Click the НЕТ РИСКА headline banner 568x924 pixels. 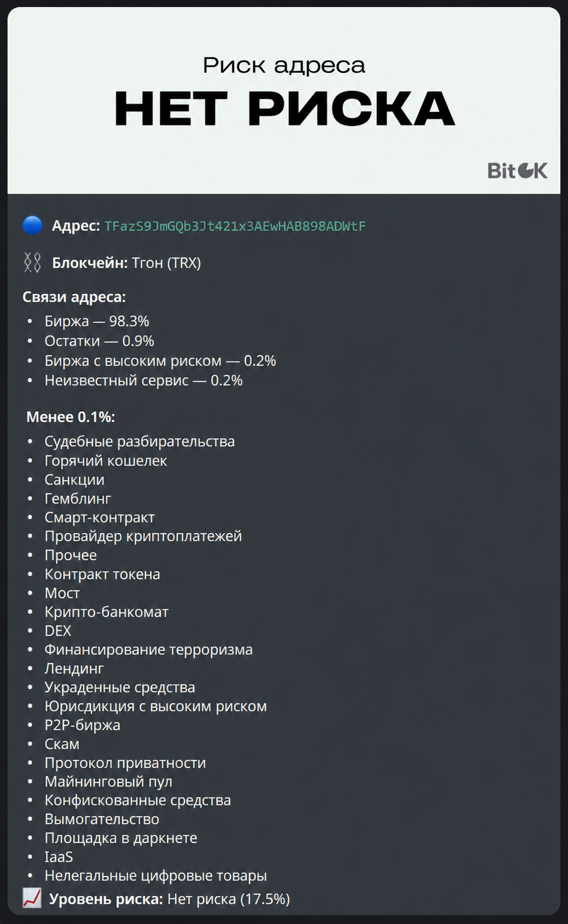tap(284, 108)
